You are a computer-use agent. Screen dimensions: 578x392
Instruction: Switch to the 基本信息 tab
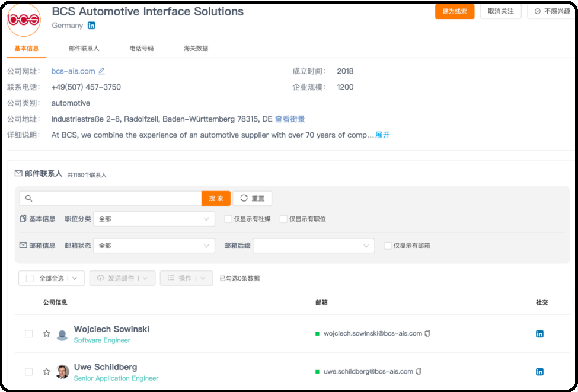27,48
